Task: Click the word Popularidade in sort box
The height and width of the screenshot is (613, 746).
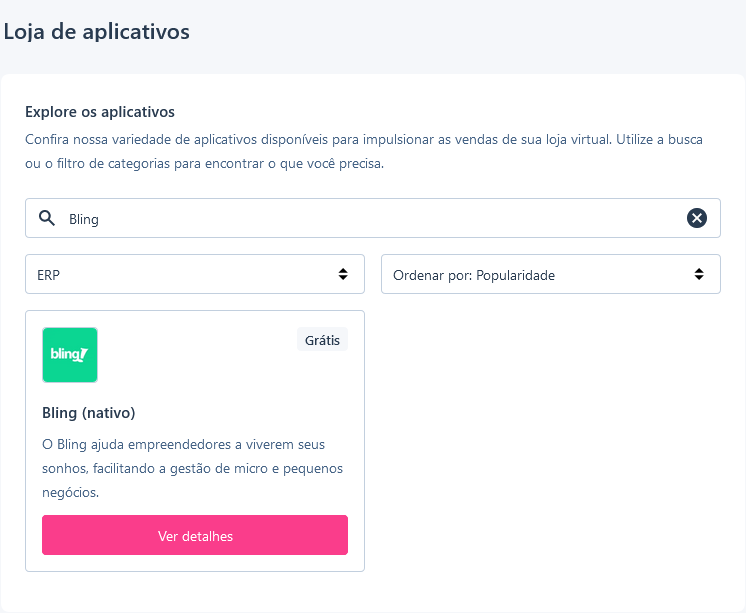Action: (515, 275)
